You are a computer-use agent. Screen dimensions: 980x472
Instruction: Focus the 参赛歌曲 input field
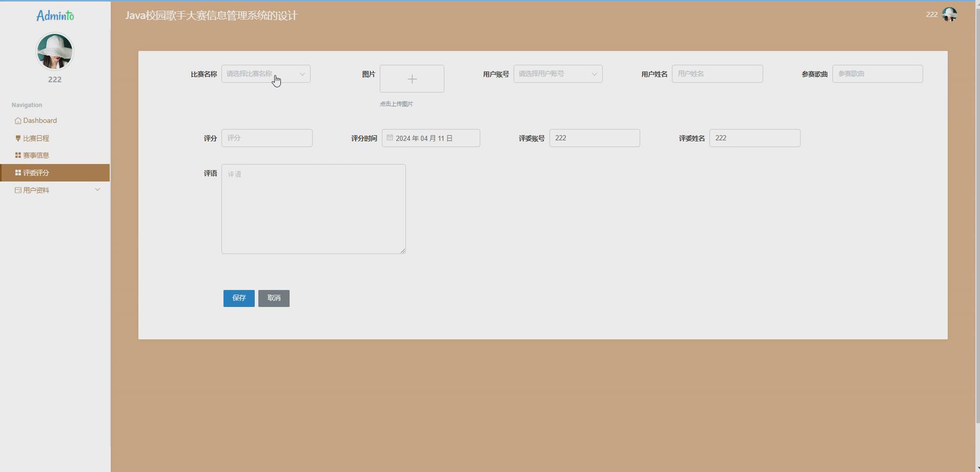[x=877, y=74]
